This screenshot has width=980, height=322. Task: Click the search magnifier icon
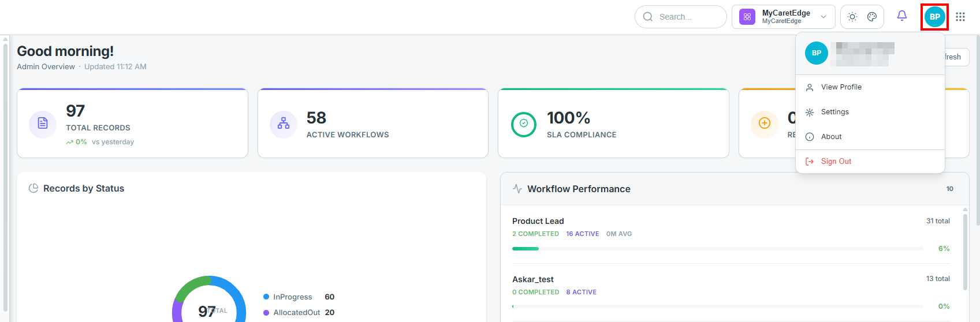648,17
